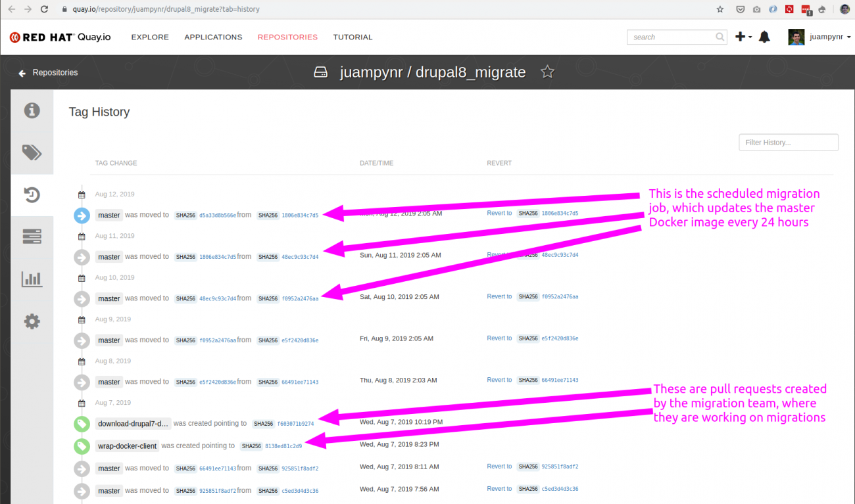
Task: Select the Tag History sidebar tab
Action: click(32, 195)
